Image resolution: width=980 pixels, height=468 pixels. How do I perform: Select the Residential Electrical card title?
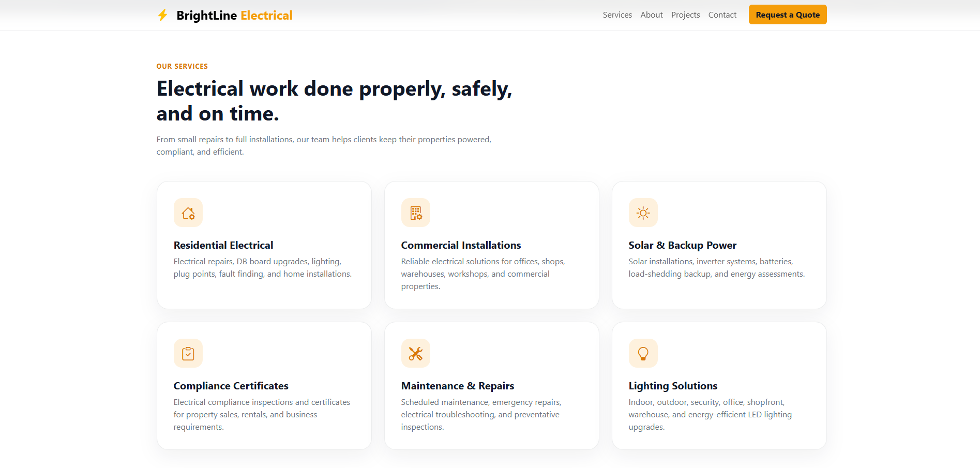pos(223,245)
